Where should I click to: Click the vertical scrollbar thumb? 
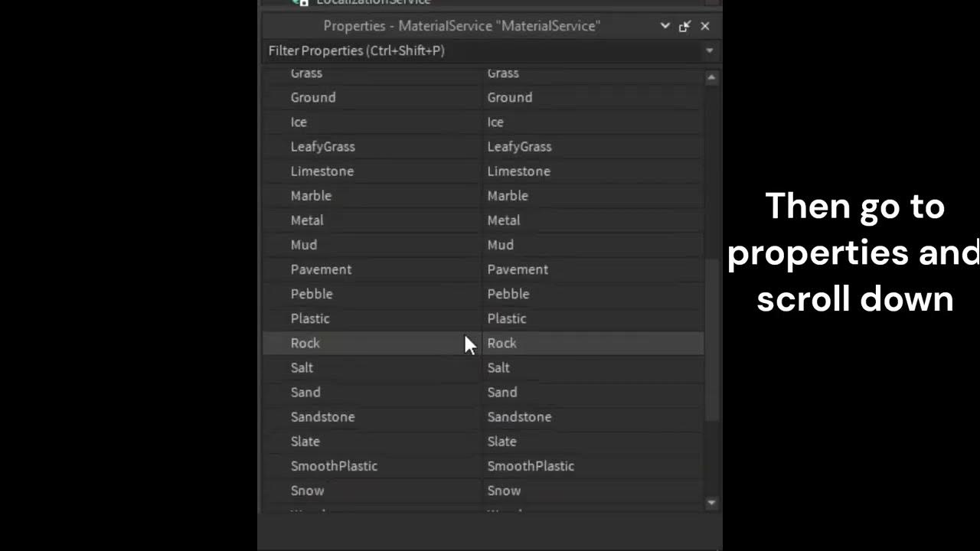pos(711,340)
